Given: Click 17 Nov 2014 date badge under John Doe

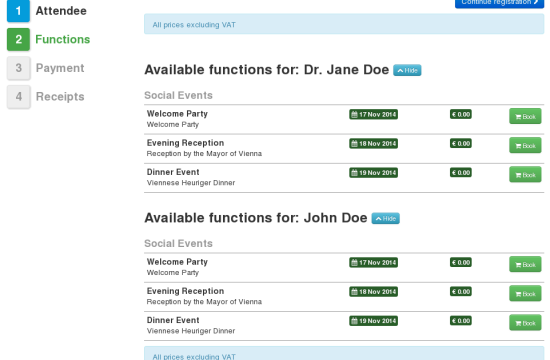Looking at the screenshot, I should tap(374, 262).
